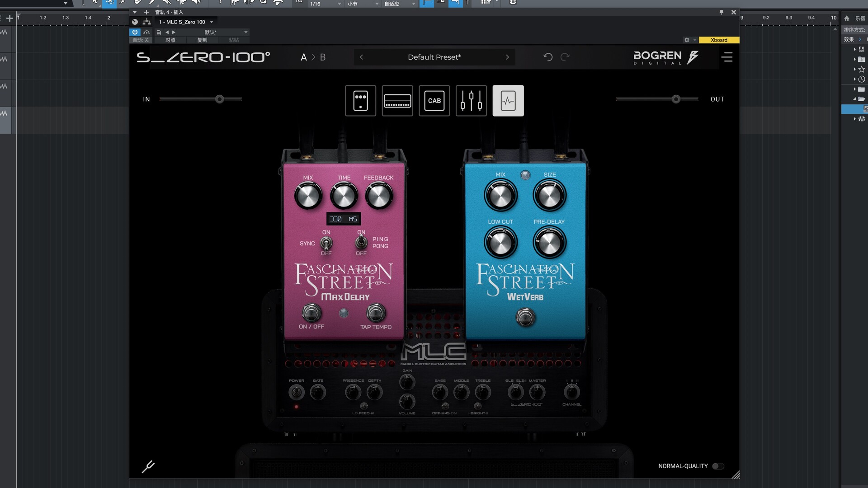868x488 pixels.
Task: Toggle the PING PONG switch
Action: pos(361,243)
